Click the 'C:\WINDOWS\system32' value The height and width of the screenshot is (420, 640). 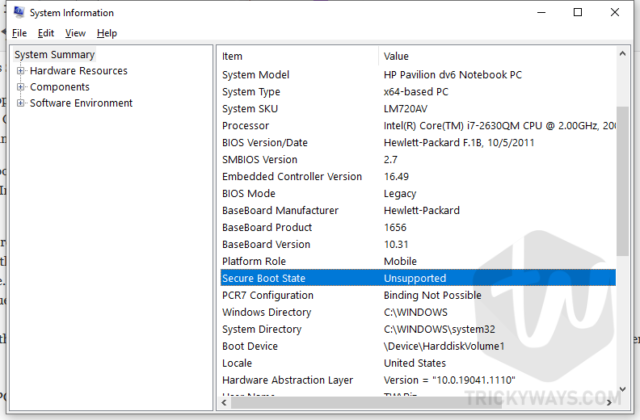[440, 329]
